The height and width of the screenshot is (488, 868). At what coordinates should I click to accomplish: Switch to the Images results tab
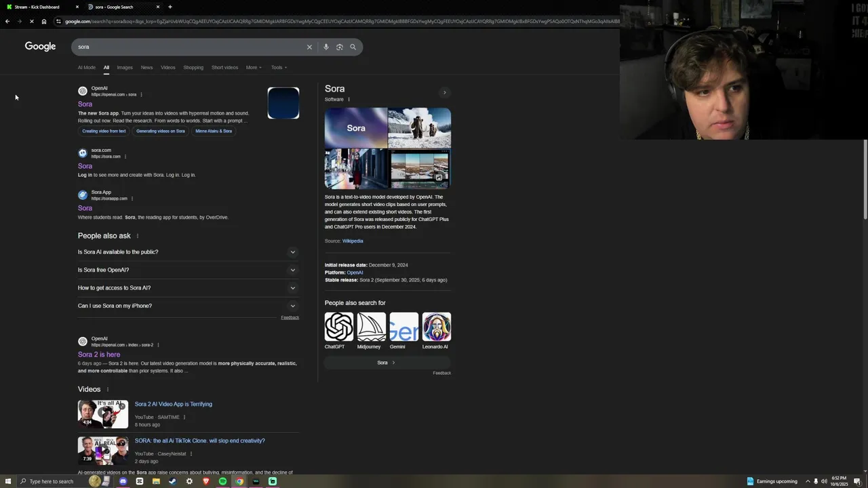[x=125, y=68]
